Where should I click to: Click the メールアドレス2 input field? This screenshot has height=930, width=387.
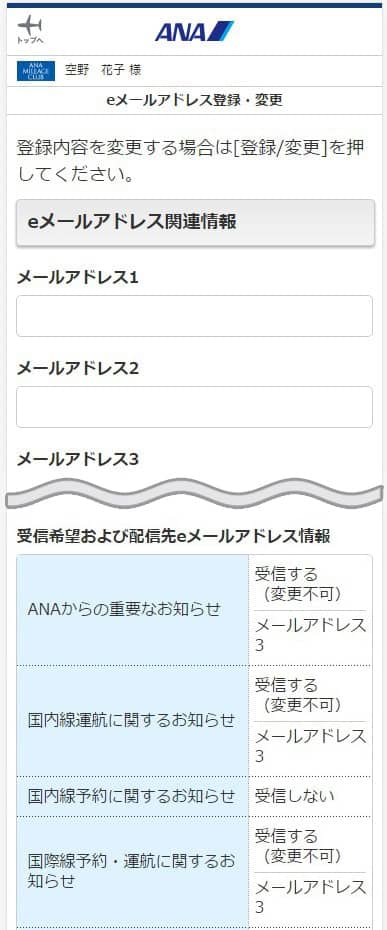point(194,407)
